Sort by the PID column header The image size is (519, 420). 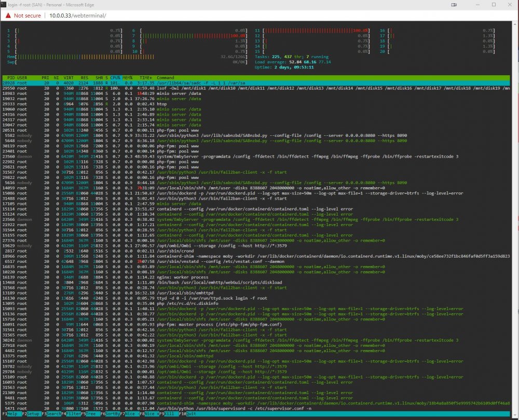click(11, 78)
